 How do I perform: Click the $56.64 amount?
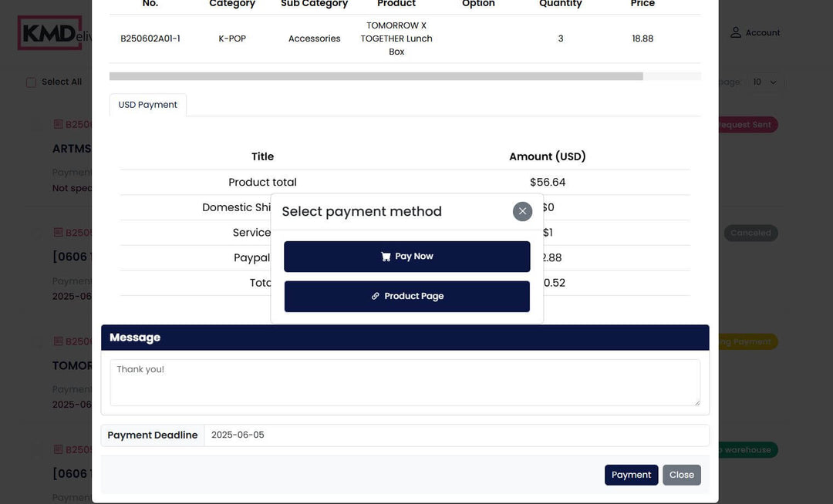[548, 183]
